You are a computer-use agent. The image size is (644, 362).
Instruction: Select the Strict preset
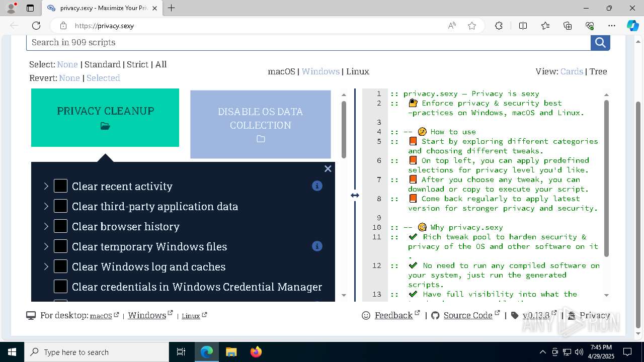137,64
